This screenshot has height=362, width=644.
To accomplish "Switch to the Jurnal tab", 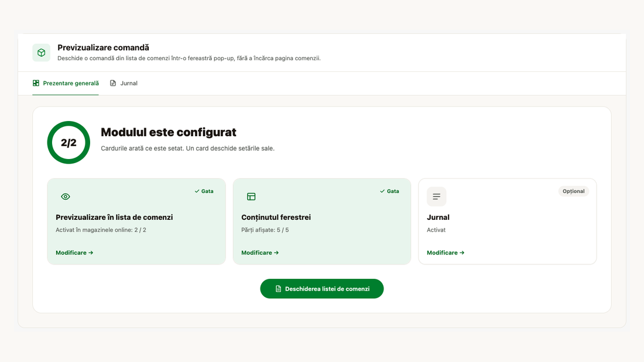I will [124, 83].
